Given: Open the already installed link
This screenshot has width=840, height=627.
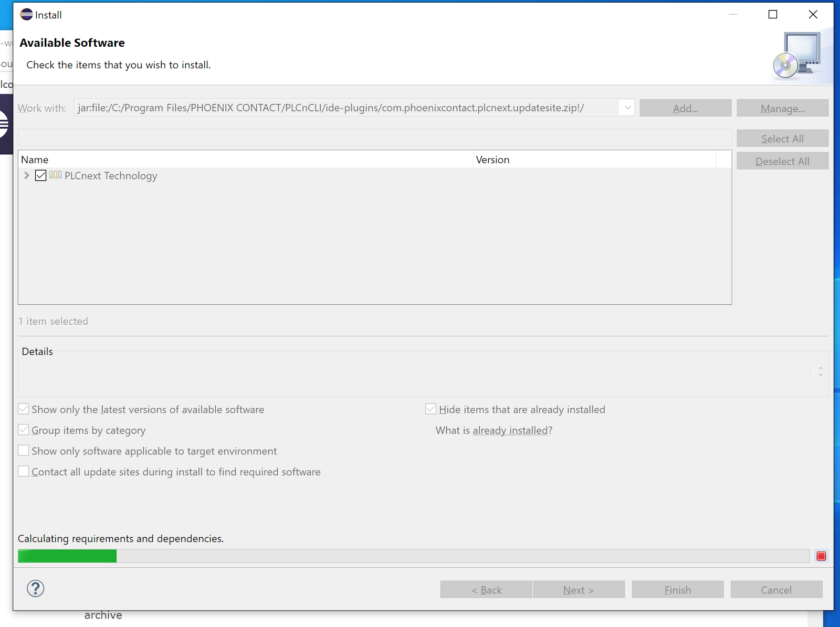Looking at the screenshot, I should [510, 430].
